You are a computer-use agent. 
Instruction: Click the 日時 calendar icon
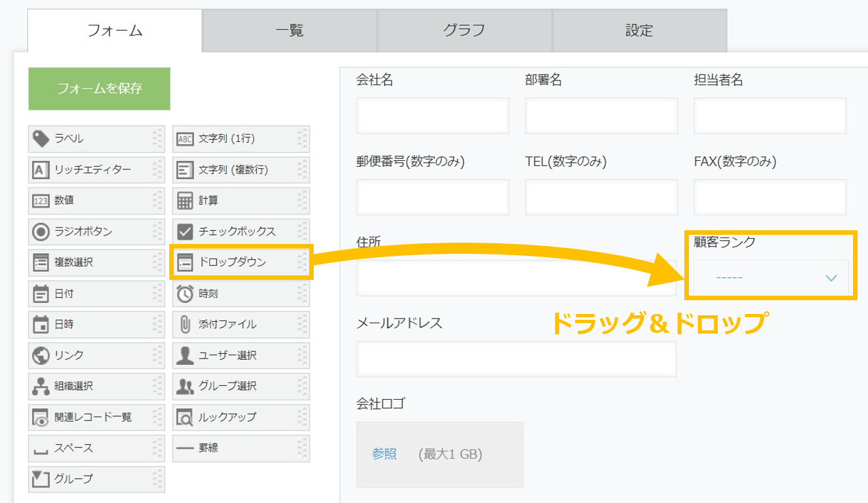41,324
